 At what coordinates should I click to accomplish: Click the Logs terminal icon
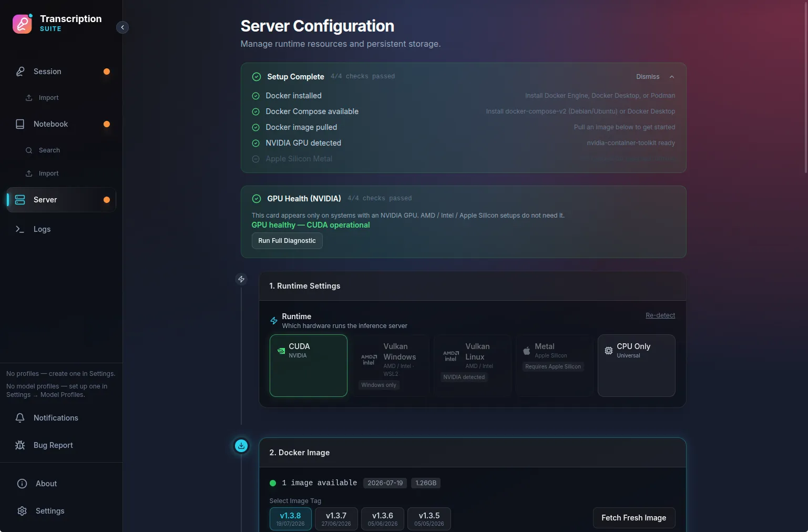point(20,229)
